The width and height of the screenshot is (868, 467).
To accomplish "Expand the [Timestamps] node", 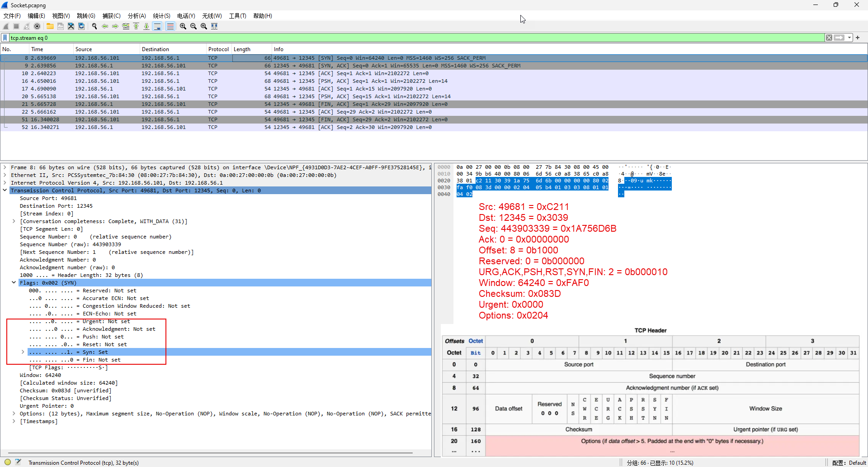I will coord(14,421).
